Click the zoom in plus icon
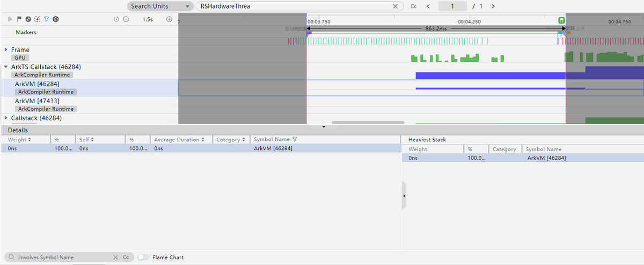Image resolution: width=644 pixels, height=265 pixels. click(x=169, y=19)
